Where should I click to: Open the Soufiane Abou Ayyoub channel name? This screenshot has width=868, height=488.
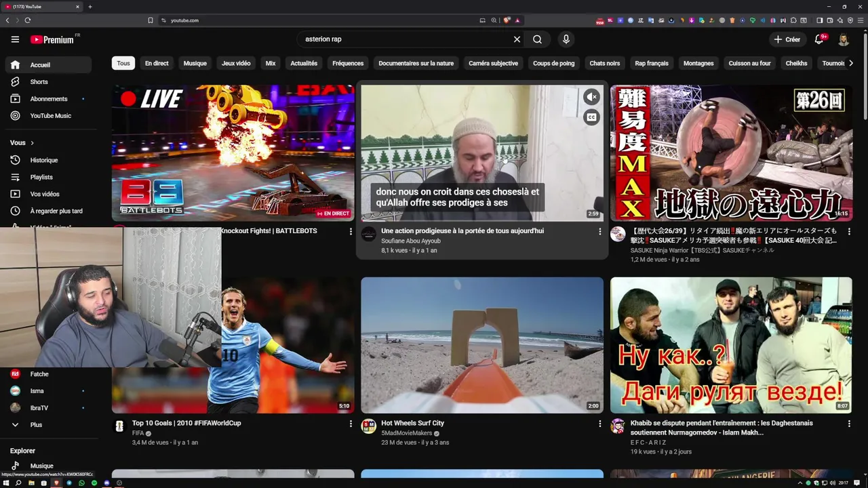coord(411,241)
